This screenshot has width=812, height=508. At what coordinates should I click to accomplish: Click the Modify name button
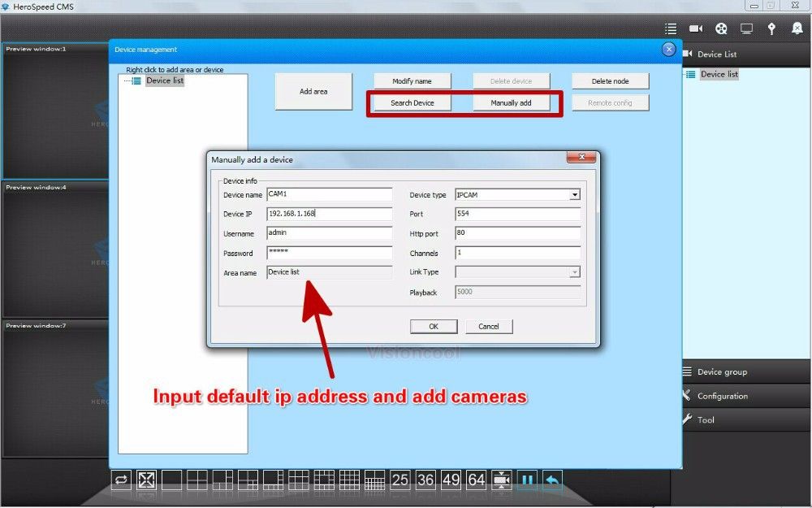pos(412,80)
